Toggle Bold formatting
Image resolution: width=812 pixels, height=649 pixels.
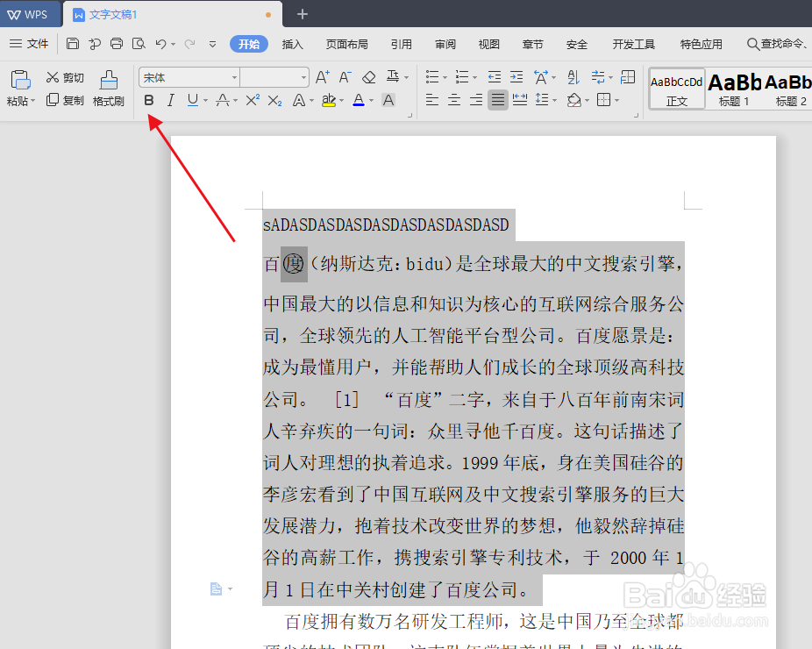[x=148, y=100]
